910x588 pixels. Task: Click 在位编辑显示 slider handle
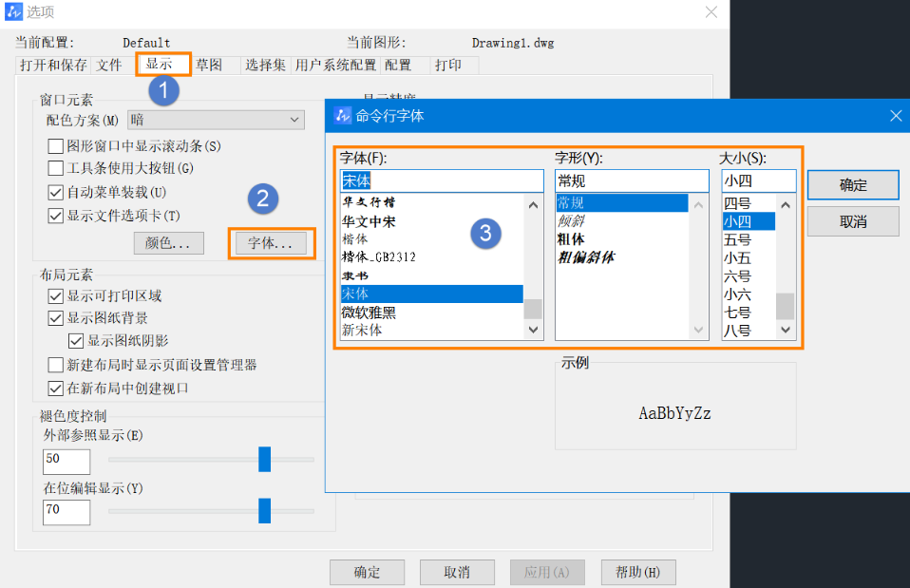[265, 511]
